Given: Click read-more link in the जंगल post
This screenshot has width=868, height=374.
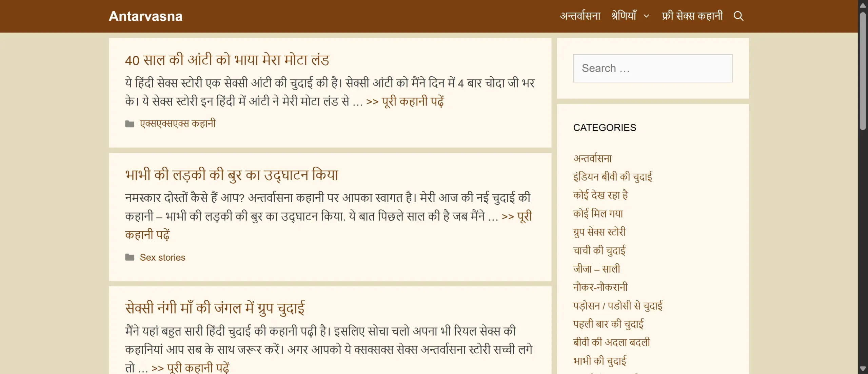Looking at the screenshot, I should coord(191,368).
